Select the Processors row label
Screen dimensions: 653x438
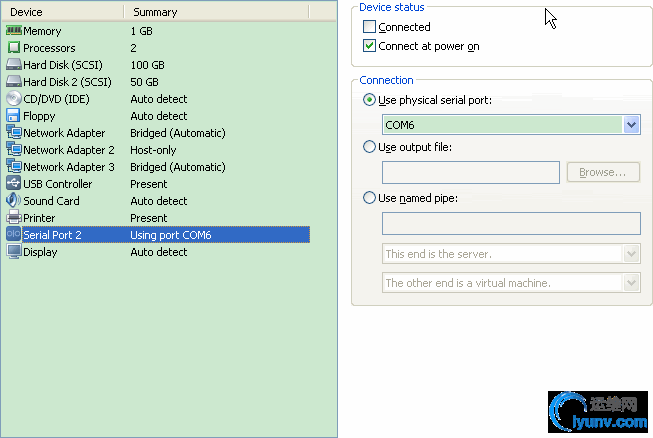point(49,48)
